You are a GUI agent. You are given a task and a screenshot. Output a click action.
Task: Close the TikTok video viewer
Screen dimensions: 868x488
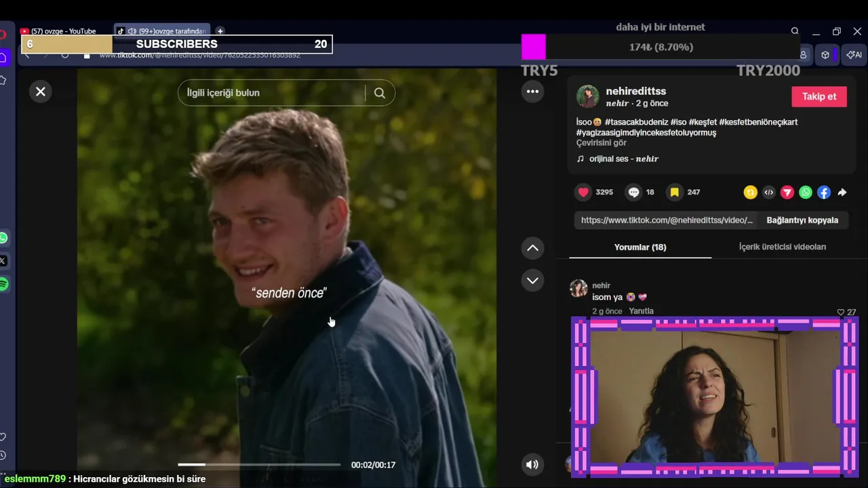tap(41, 91)
